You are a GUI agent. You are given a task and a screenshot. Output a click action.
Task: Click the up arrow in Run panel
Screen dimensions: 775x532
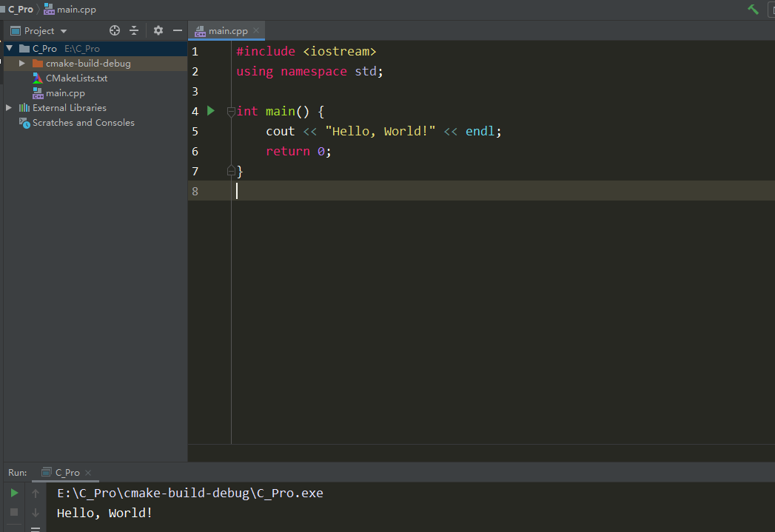click(x=35, y=493)
